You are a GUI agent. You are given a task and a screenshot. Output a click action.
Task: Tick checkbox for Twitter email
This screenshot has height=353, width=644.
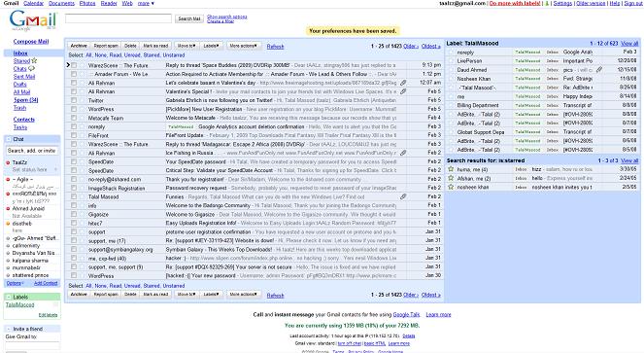click(x=74, y=100)
